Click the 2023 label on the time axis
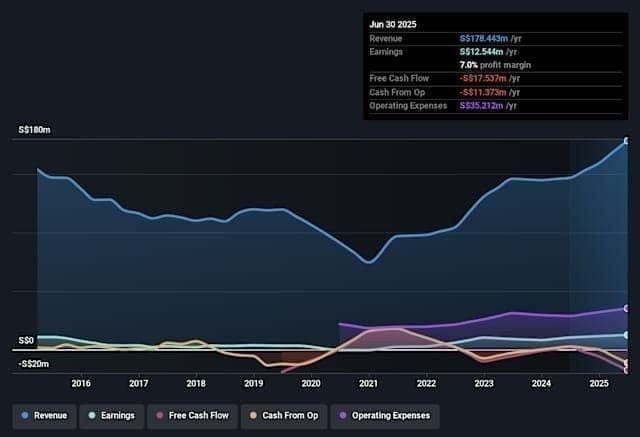Screen dimensions: 640x437 [x=484, y=383]
